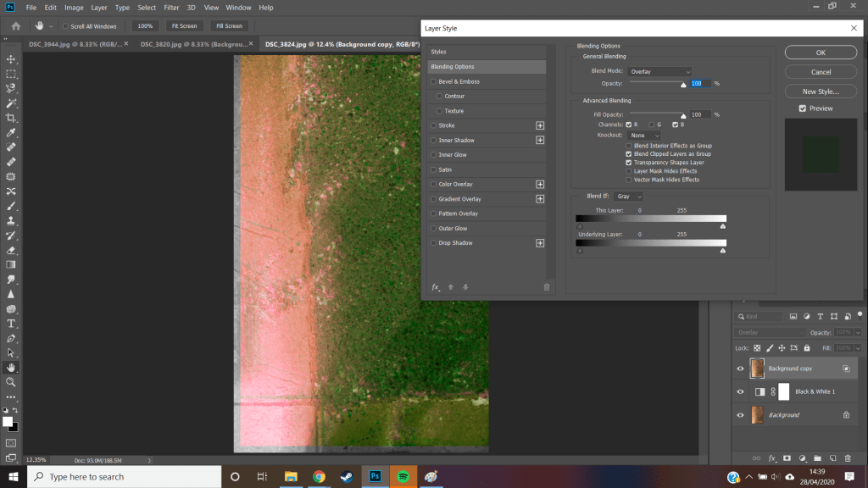Image resolution: width=868 pixels, height=488 pixels.
Task: Enable the Drop Shadow effect checkbox
Action: (x=434, y=243)
